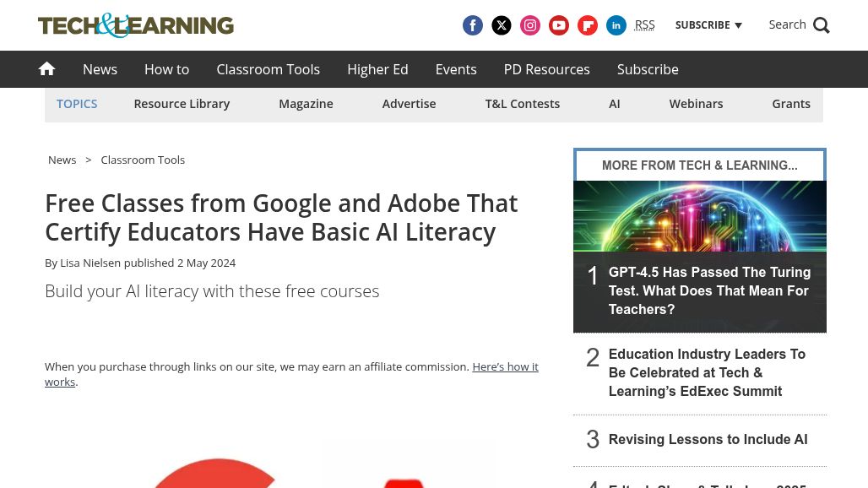
Task: Open author Lisa Nielsen's profile
Action: coord(90,263)
